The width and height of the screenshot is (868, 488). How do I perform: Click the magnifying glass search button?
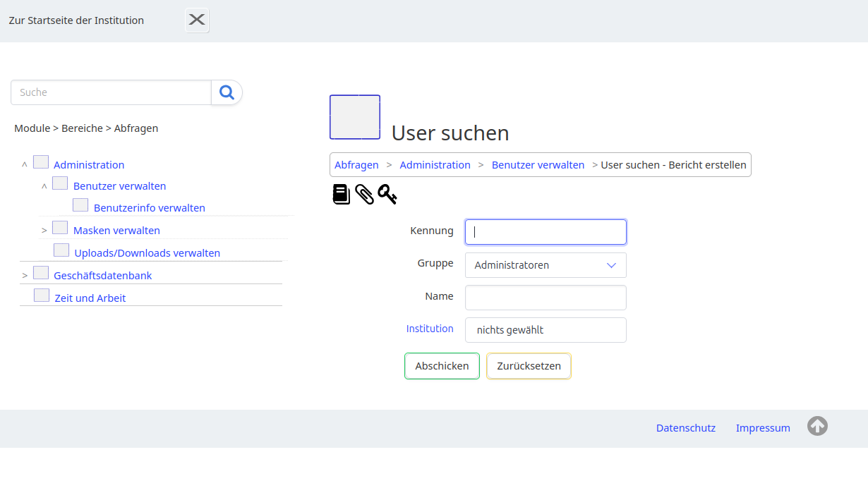click(227, 92)
